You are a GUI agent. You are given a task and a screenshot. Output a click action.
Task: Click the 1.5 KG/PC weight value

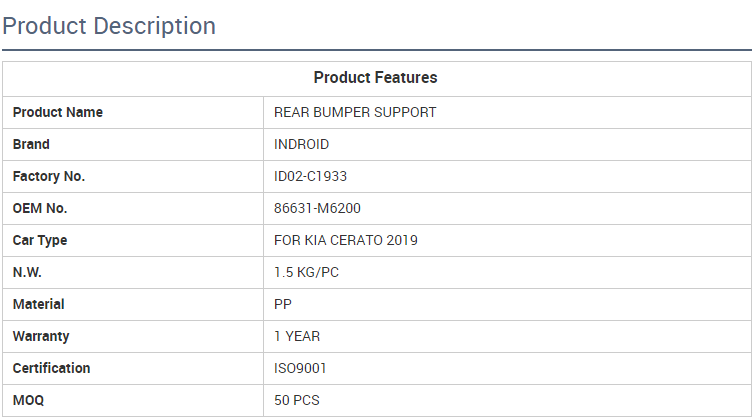[306, 272]
